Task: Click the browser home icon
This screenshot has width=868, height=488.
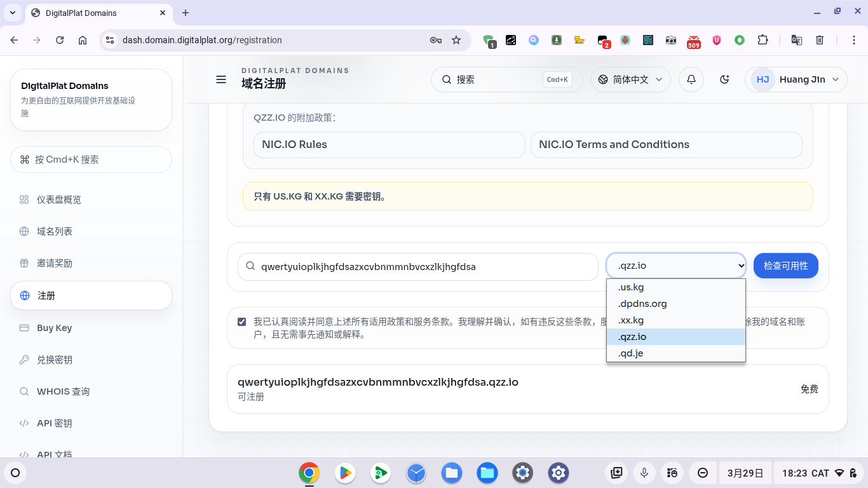Action: pyautogui.click(x=83, y=40)
